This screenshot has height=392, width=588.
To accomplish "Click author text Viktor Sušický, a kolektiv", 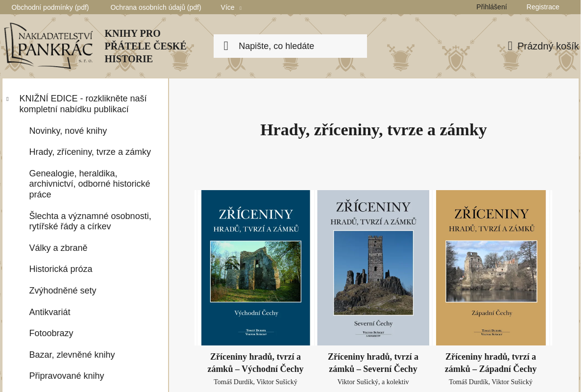I will pyautogui.click(x=373, y=382).
